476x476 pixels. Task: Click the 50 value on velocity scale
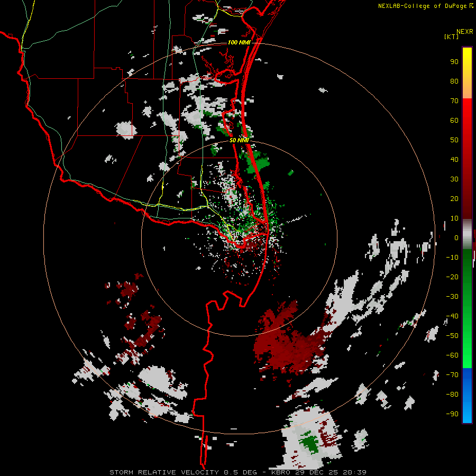pyautogui.click(x=454, y=140)
